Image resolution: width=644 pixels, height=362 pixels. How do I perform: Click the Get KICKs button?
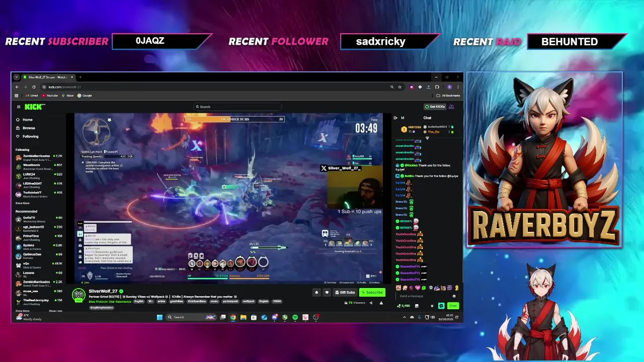(x=435, y=107)
